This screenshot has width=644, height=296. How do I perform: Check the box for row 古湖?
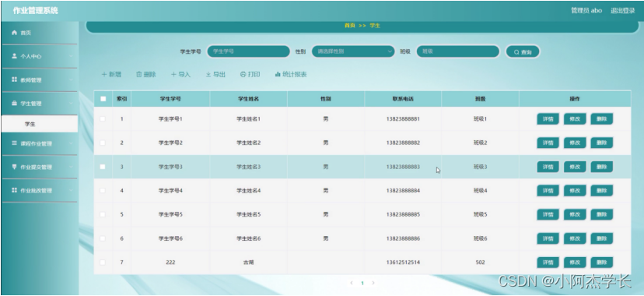point(103,263)
